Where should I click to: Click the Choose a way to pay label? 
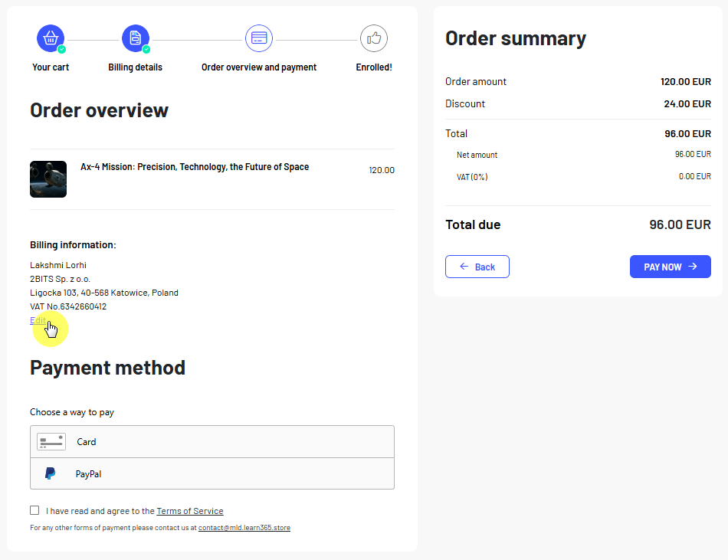pos(72,412)
